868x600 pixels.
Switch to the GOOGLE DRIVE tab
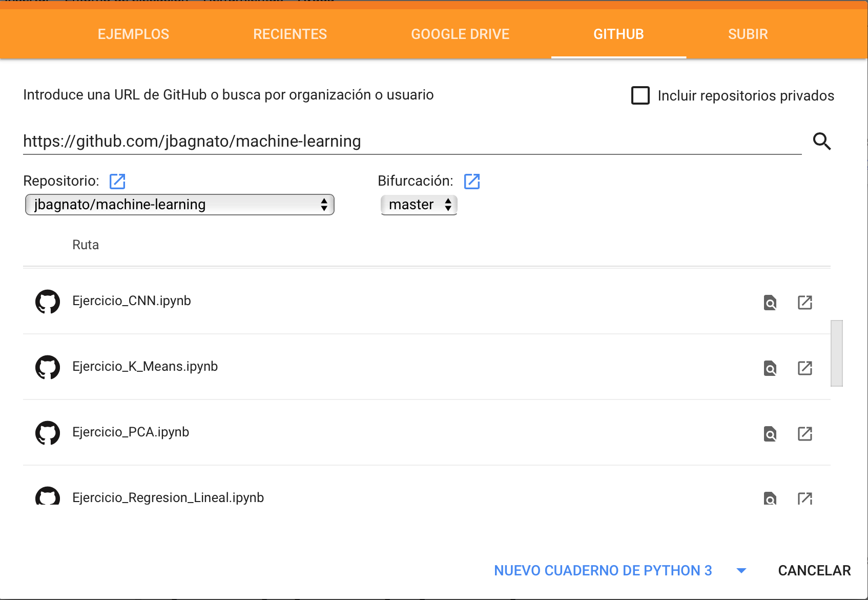click(460, 34)
